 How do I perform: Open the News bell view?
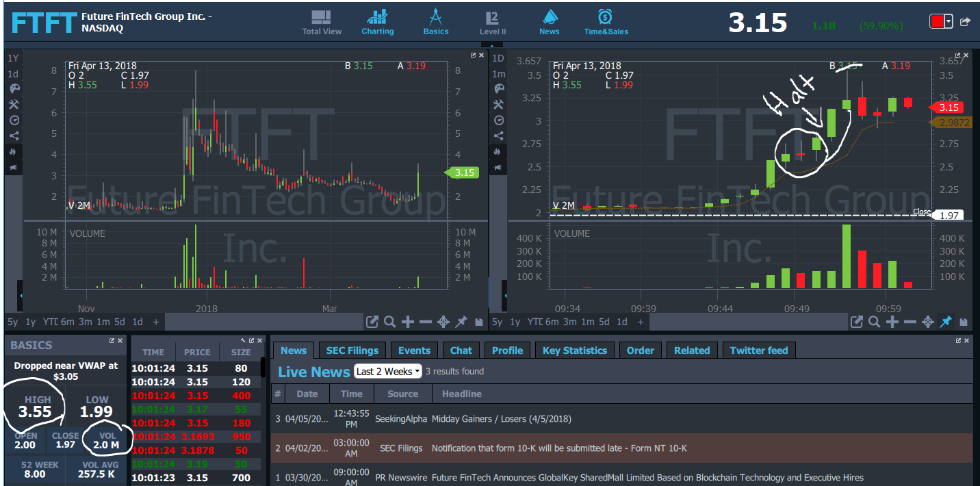550,23
